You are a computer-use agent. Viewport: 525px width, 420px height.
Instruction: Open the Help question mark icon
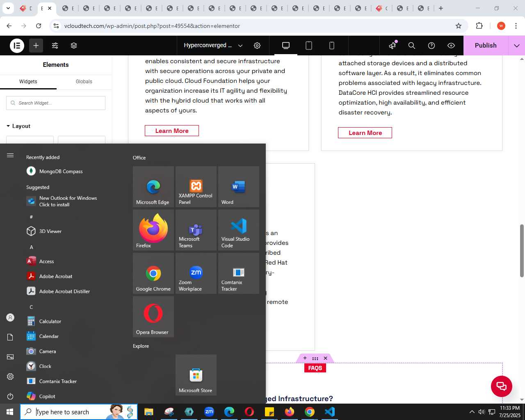(x=431, y=46)
